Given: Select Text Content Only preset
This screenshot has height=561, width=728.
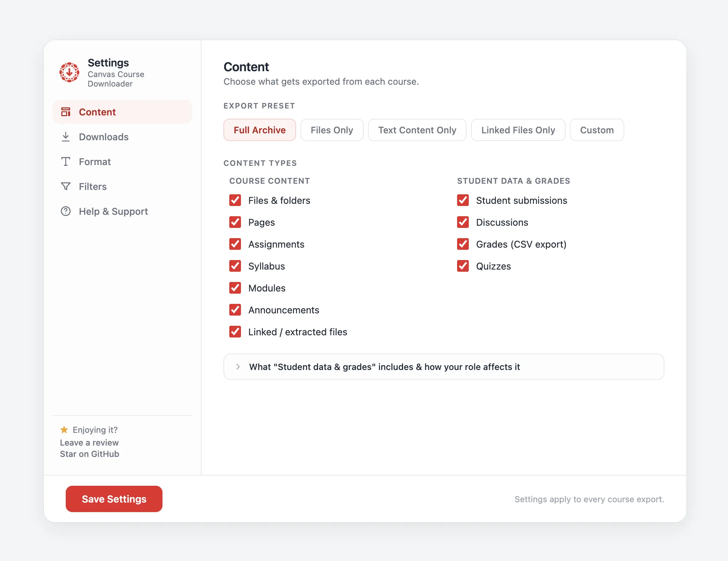Looking at the screenshot, I should (x=417, y=130).
